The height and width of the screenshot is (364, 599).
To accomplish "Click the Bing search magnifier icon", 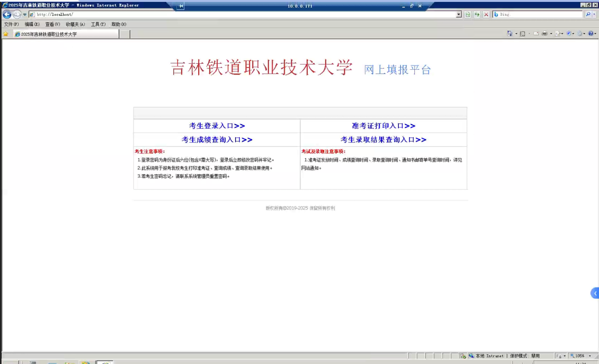I will click(x=588, y=15).
